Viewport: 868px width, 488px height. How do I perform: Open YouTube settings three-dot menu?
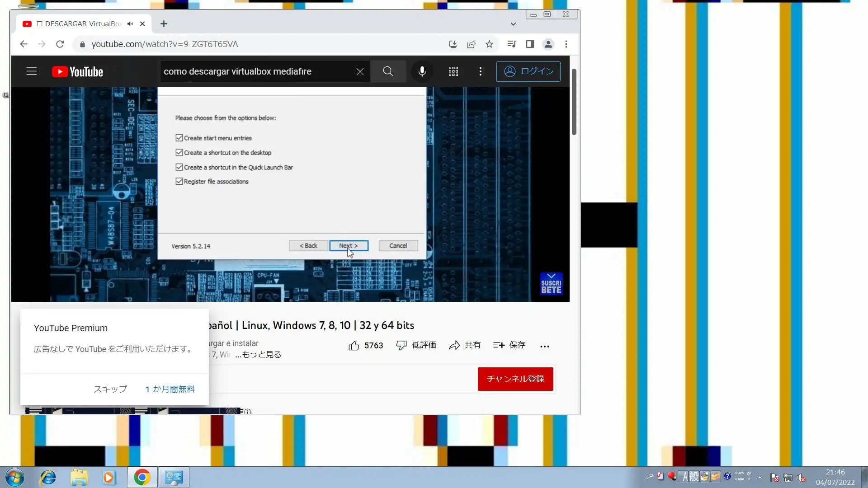point(480,71)
